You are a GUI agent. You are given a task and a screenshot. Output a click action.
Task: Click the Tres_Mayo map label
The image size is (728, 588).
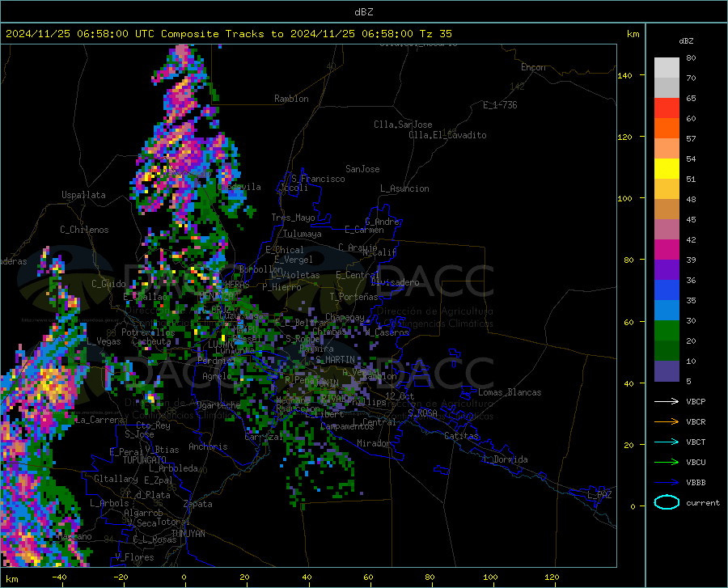[293, 218]
